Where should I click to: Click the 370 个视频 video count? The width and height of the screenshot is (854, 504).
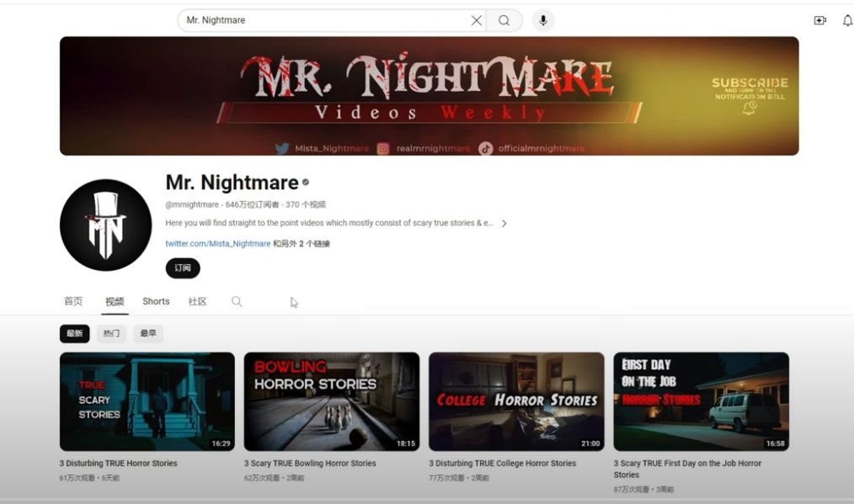coord(306,204)
